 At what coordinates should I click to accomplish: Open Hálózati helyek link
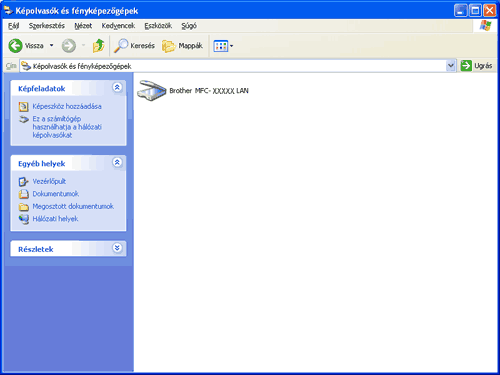[55, 219]
